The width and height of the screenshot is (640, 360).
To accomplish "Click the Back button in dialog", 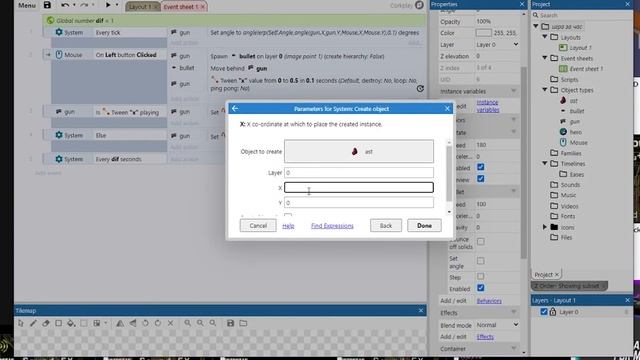I will click(x=386, y=226).
